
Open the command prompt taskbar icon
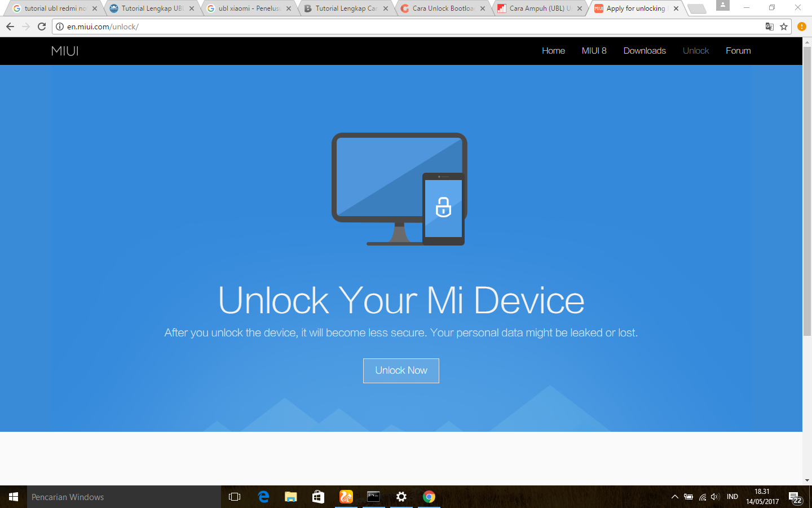coord(373,497)
